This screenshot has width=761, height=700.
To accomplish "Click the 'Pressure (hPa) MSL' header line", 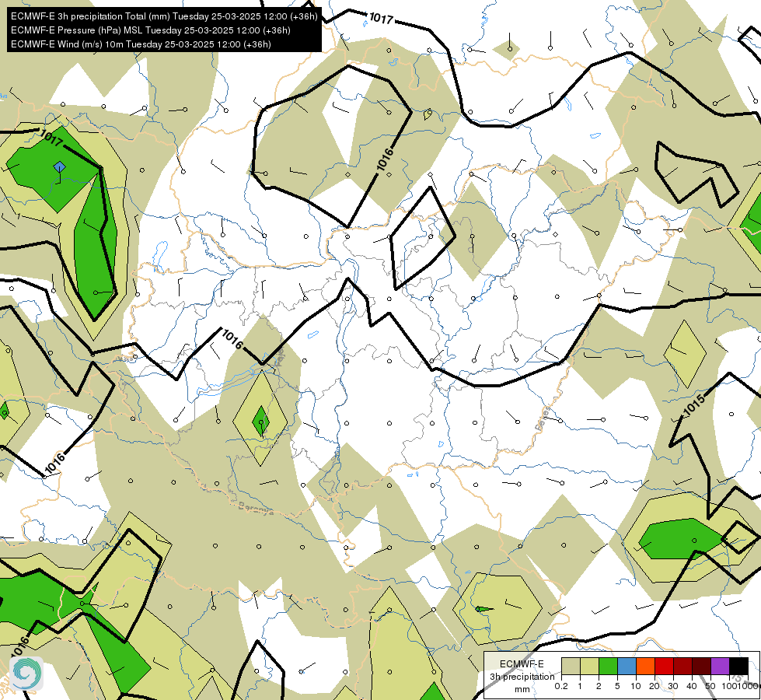I will coord(151,30).
